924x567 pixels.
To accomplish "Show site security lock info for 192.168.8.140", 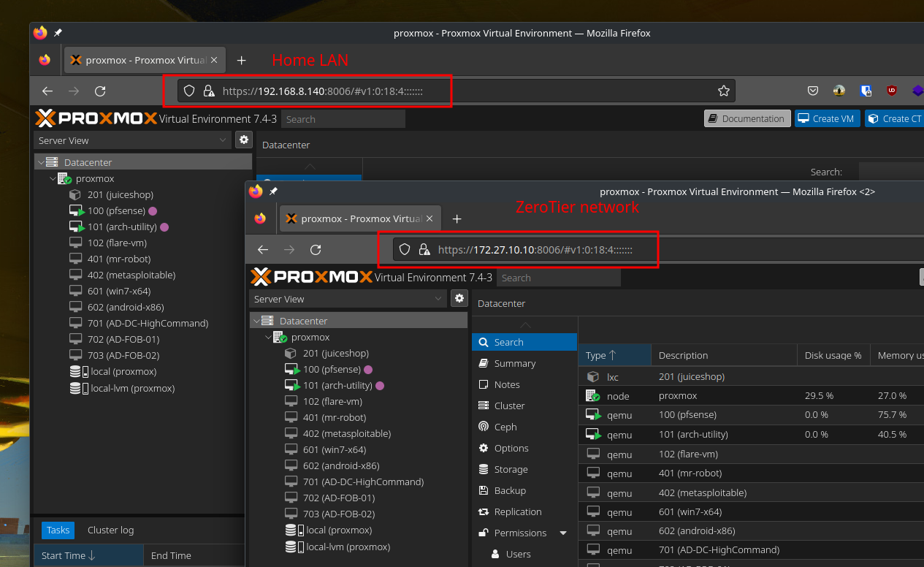I will tap(209, 91).
